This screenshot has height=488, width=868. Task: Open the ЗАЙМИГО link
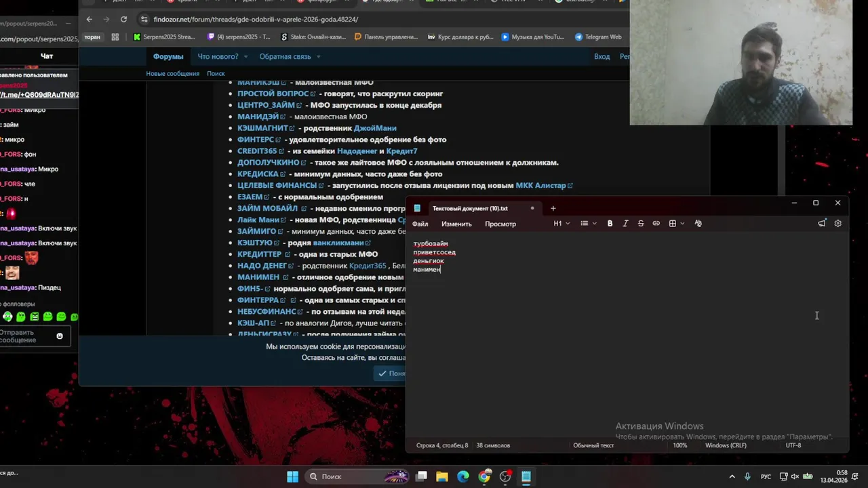pyautogui.click(x=260, y=231)
